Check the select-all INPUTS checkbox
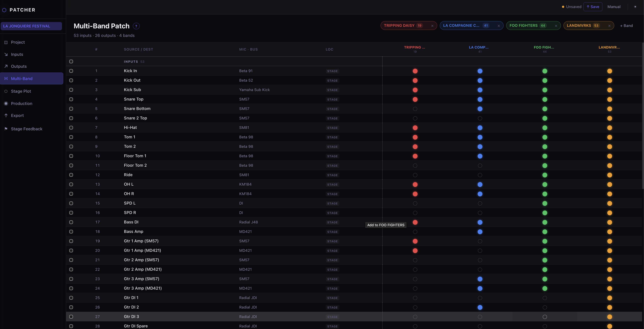Image resolution: width=644 pixels, height=329 pixels. [x=71, y=62]
